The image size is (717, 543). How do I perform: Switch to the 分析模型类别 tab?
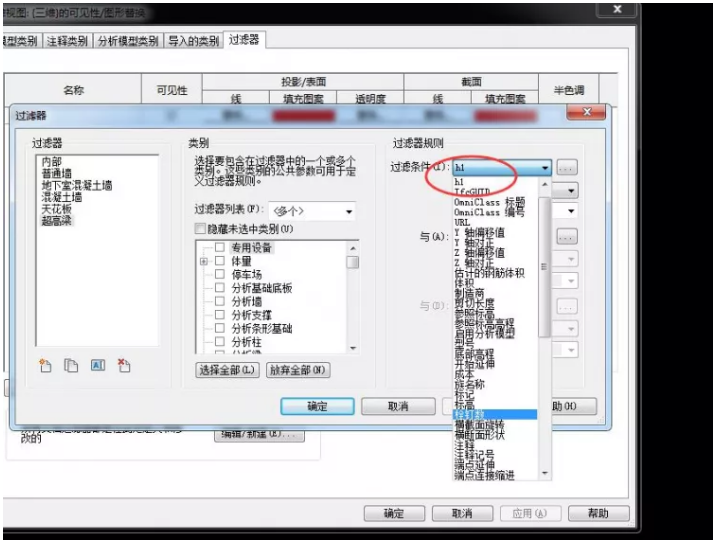(x=128, y=41)
